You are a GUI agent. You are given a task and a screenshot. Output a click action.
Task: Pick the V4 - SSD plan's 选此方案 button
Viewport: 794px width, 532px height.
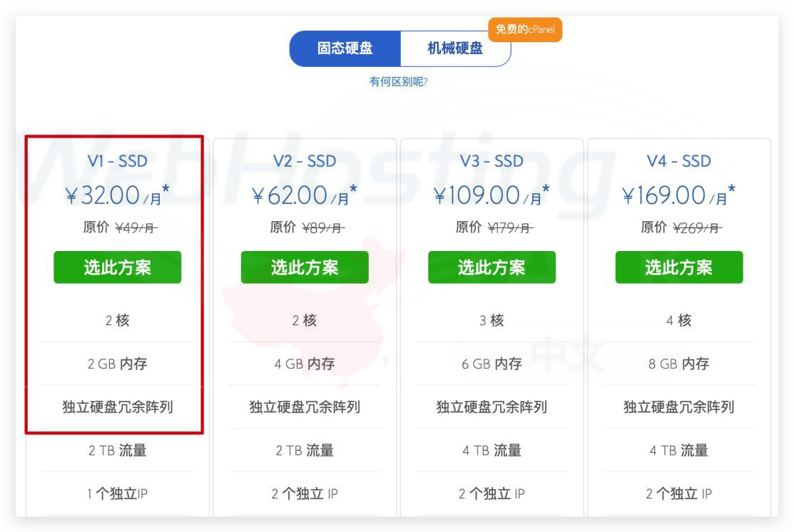tap(678, 267)
